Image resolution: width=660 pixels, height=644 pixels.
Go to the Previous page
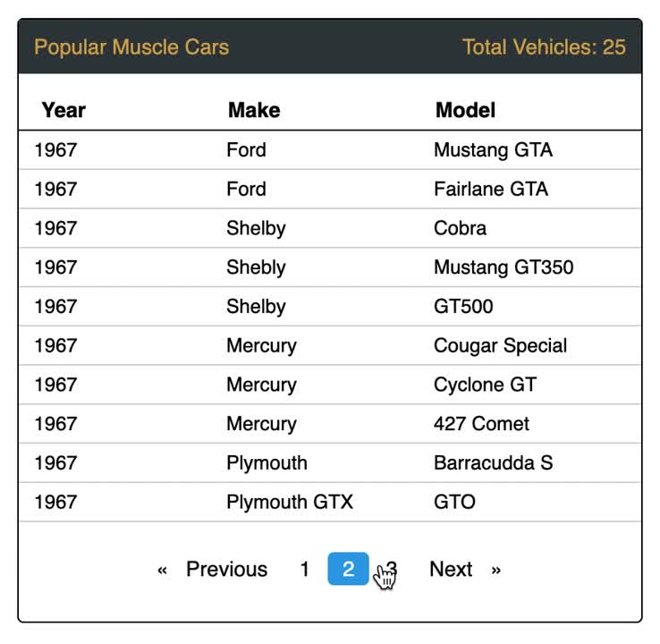click(226, 569)
